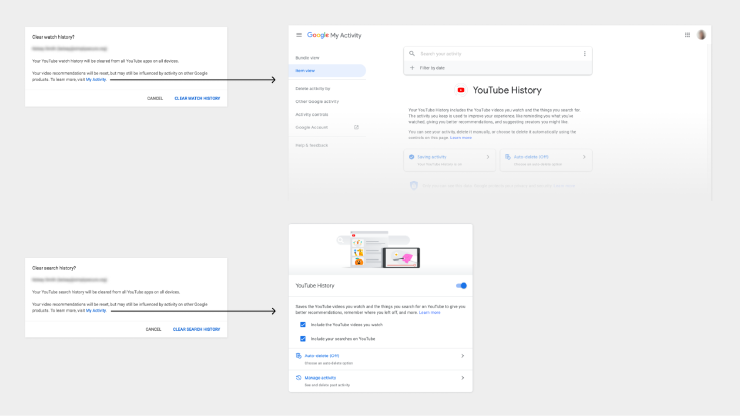Viewport: 740px width, 416px height.
Task: Open Activity controls in sidebar
Action: pyautogui.click(x=312, y=114)
